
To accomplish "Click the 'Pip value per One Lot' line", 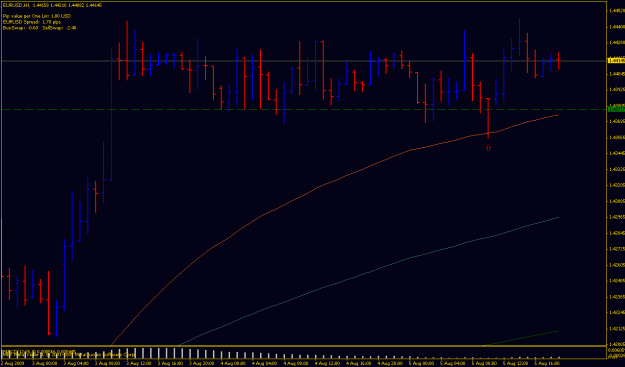I will (37, 16).
